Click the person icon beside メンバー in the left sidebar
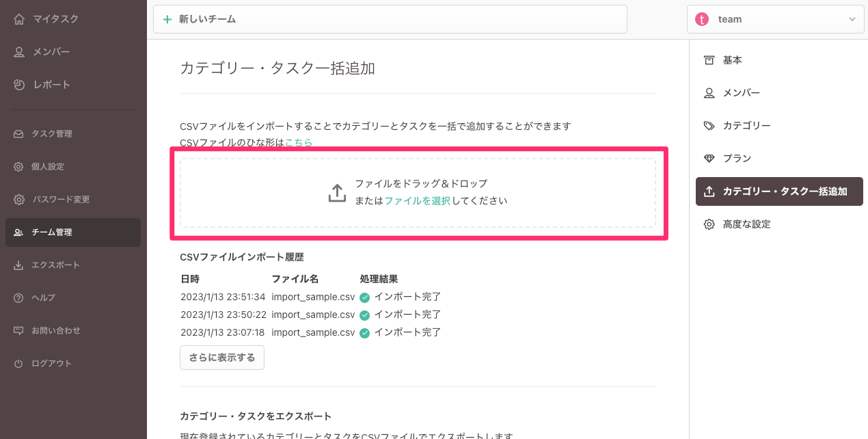Screen dimensions: 868x439 point(19,52)
